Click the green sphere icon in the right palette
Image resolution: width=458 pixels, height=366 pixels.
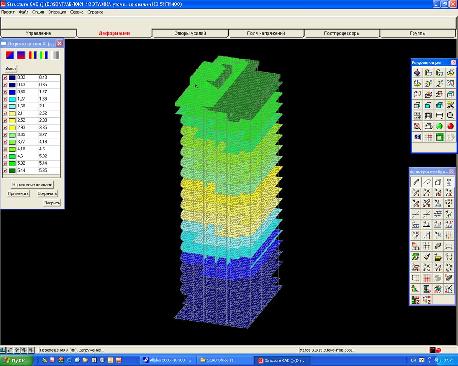(439, 126)
